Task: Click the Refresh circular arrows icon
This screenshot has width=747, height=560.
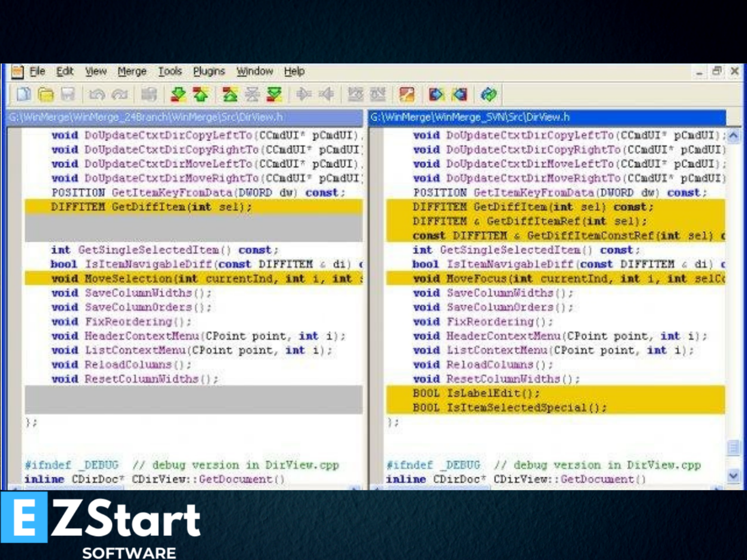Action: 488,95
